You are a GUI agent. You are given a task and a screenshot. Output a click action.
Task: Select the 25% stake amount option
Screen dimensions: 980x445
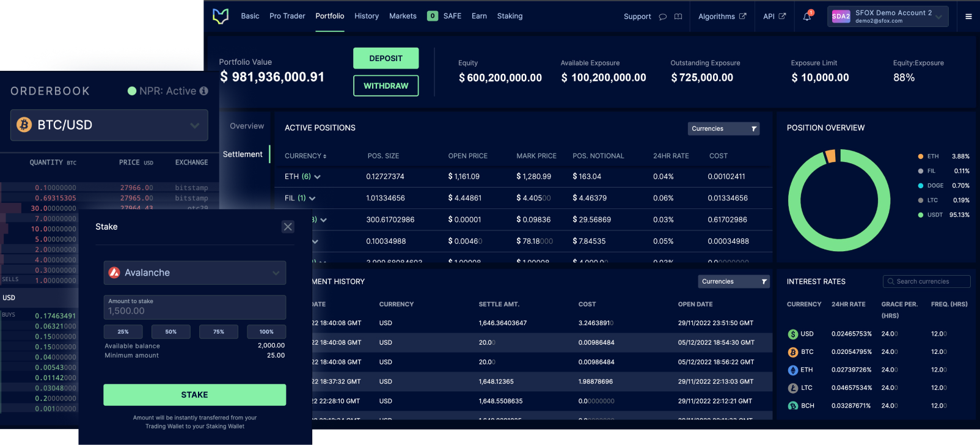(x=123, y=332)
